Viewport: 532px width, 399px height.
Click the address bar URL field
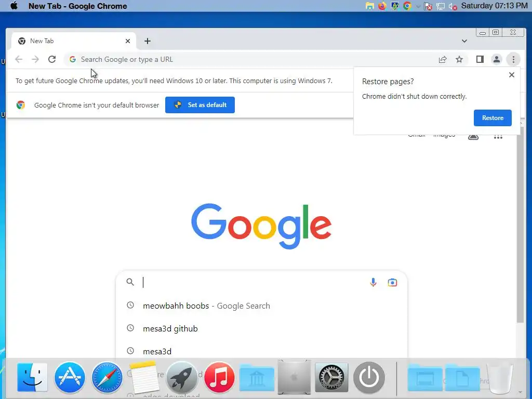pos(251,59)
